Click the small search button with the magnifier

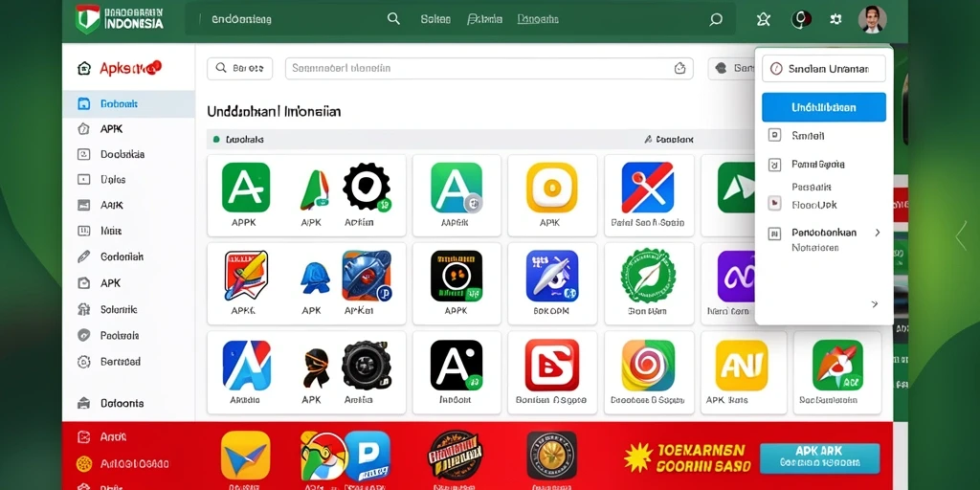pyautogui.click(x=240, y=68)
